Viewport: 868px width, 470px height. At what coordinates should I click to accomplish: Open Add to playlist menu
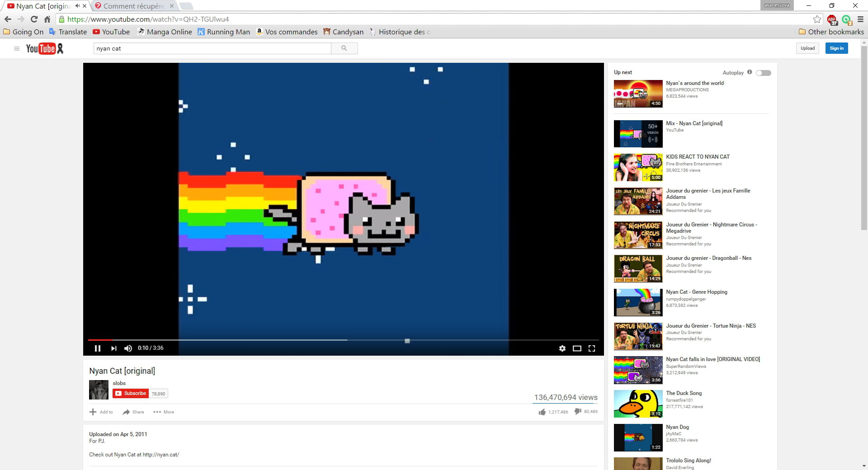pyautogui.click(x=101, y=412)
